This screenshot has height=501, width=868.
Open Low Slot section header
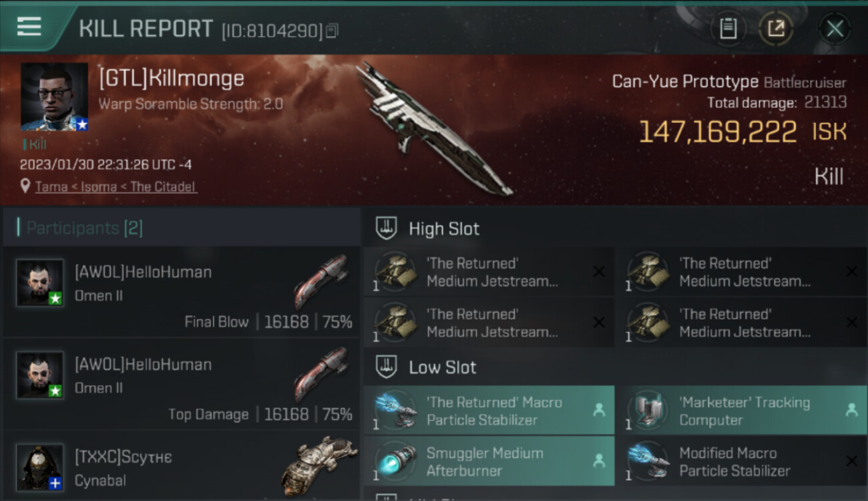443,367
